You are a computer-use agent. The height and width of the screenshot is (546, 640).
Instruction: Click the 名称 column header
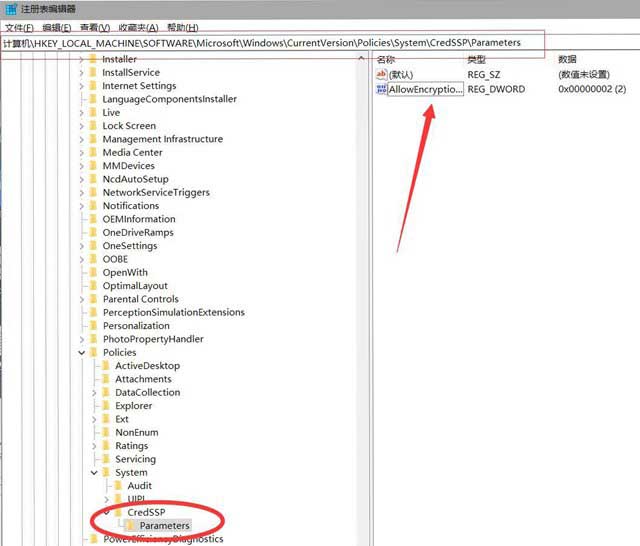(x=386, y=60)
